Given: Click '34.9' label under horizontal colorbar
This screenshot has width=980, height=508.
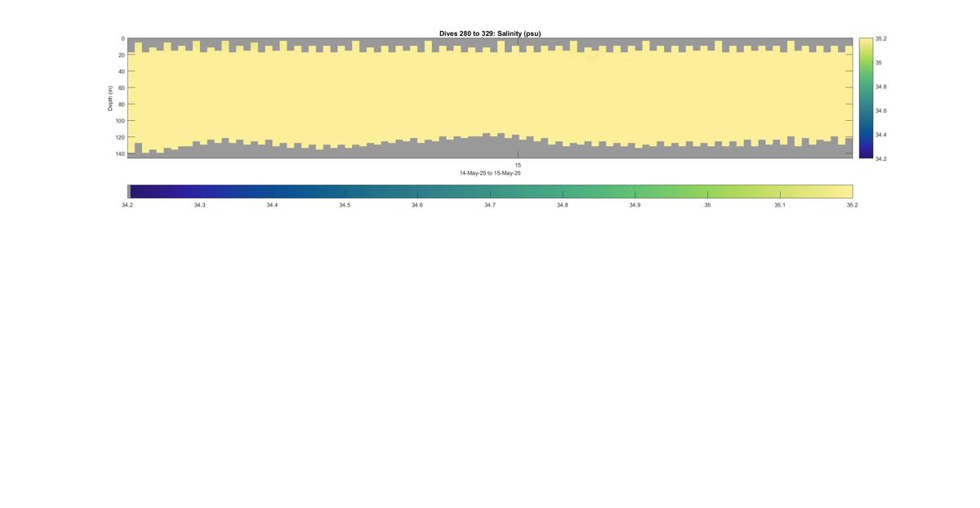Looking at the screenshot, I should [635, 205].
